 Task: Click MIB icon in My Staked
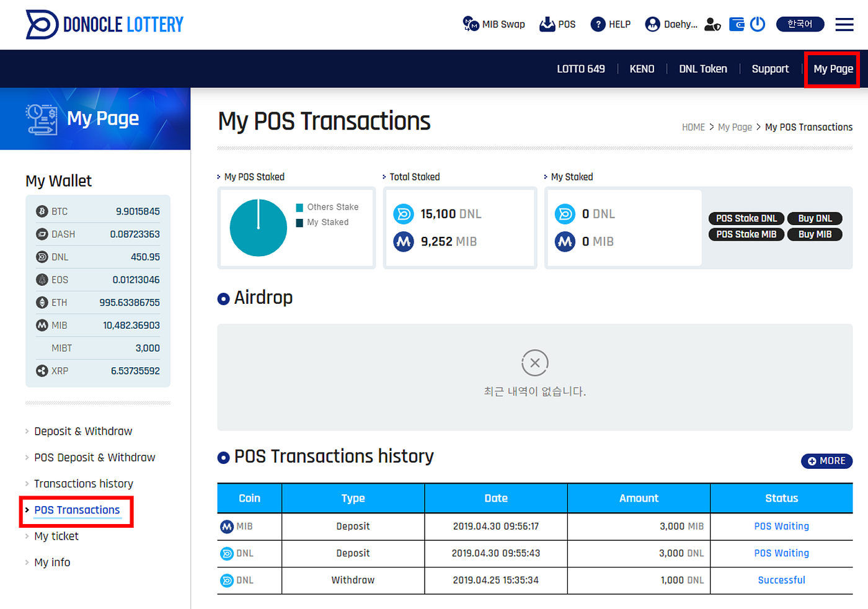pos(565,241)
